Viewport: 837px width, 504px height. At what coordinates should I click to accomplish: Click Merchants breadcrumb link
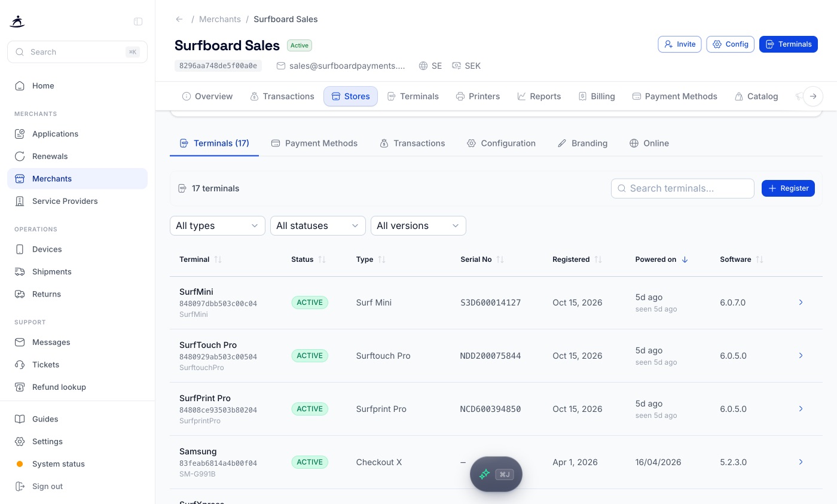click(220, 19)
